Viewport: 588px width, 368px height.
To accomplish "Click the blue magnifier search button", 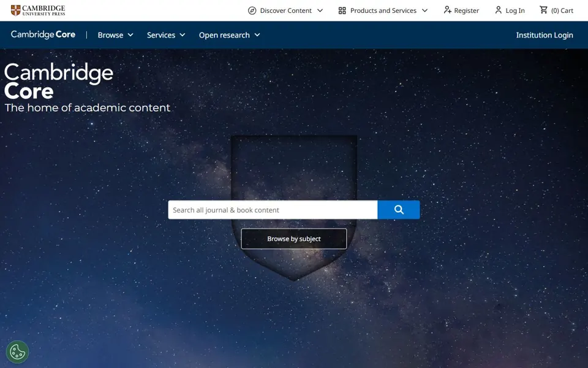I will [399, 210].
